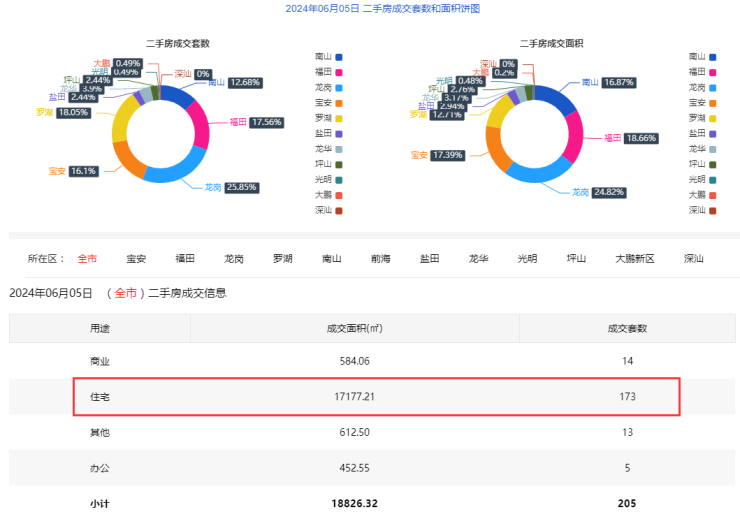Switch to the 宝安 district tab
740x526 pixels.
tap(136, 259)
